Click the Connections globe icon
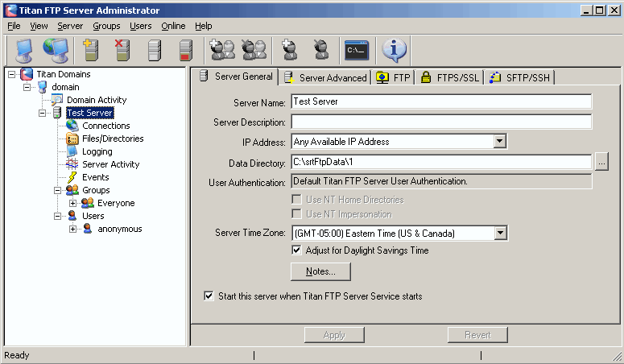The image size is (624, 364). click(x=72, y=126)
